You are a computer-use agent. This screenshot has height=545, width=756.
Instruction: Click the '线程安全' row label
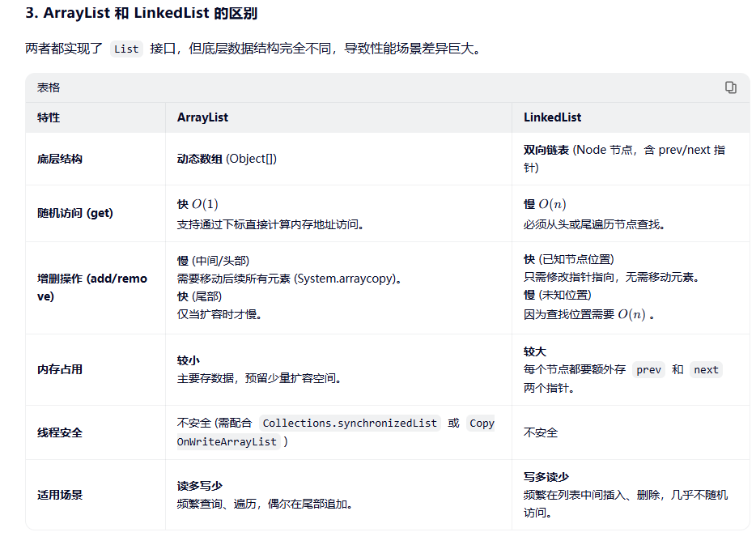pos(60,432)
